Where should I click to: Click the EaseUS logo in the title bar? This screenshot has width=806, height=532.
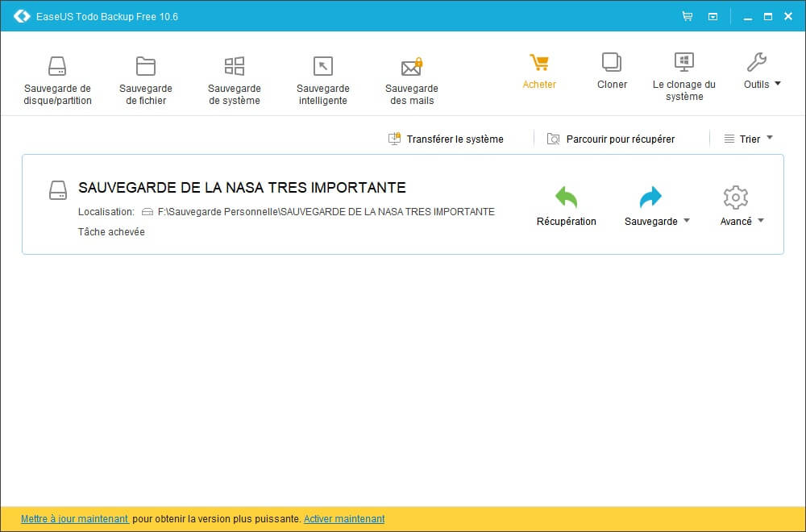coord(22,16)
